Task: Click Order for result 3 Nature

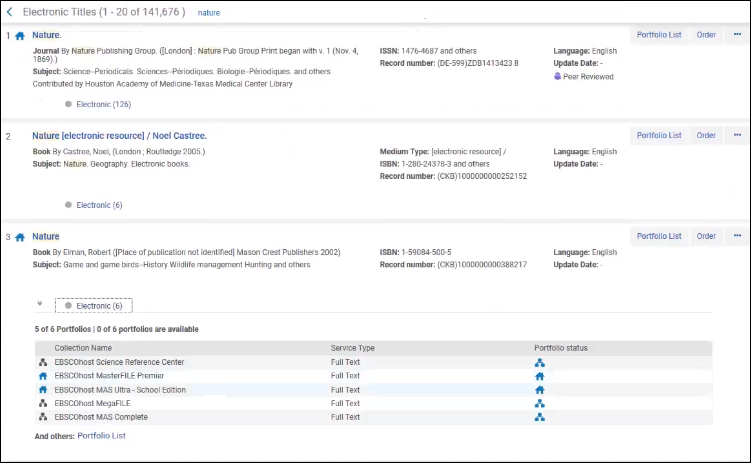Action: click(706, 236)
